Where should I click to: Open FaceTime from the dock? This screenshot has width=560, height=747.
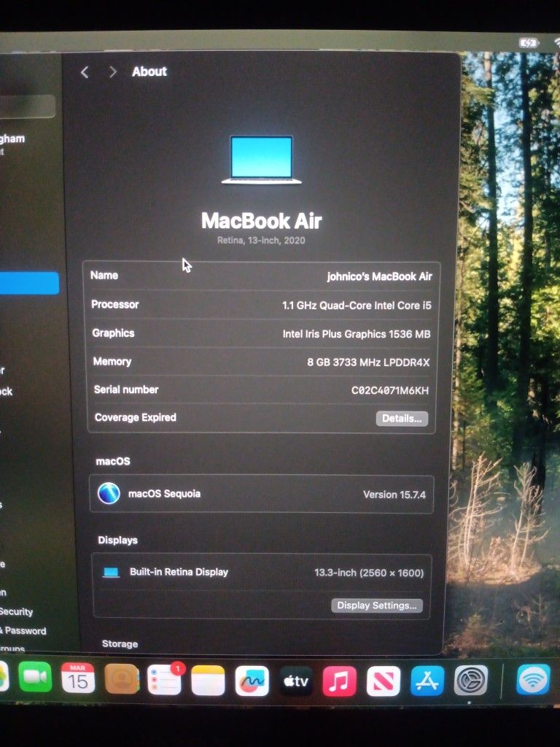pyautogui.click(x=35, y=678)
